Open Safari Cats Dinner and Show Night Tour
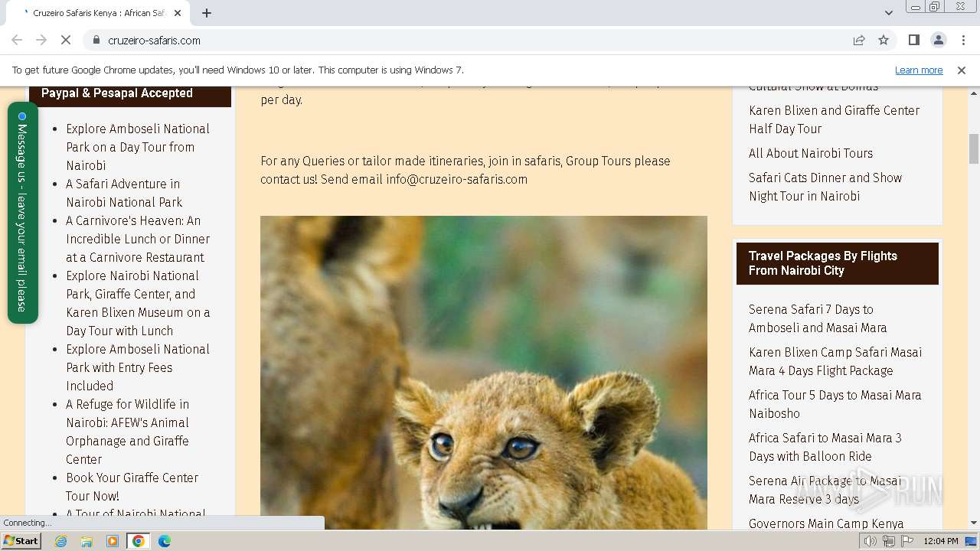The image size is (980, 551). [825, 187]
